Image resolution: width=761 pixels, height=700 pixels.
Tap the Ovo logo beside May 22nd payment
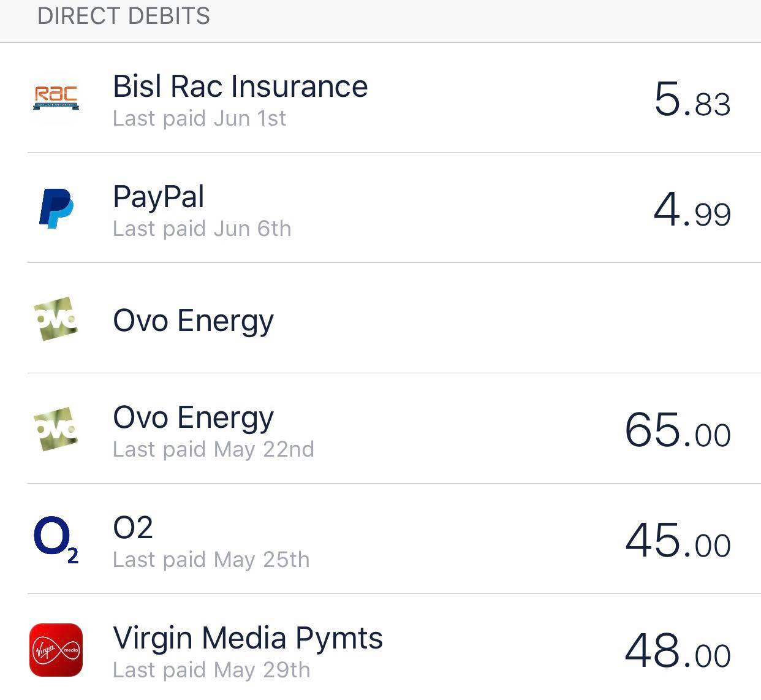[x=55, y=429]
